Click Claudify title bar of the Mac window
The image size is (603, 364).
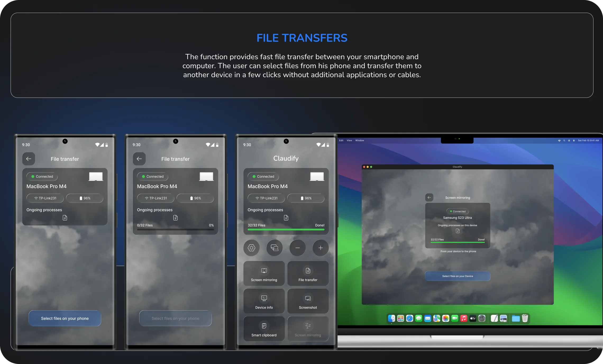[458, 167]
